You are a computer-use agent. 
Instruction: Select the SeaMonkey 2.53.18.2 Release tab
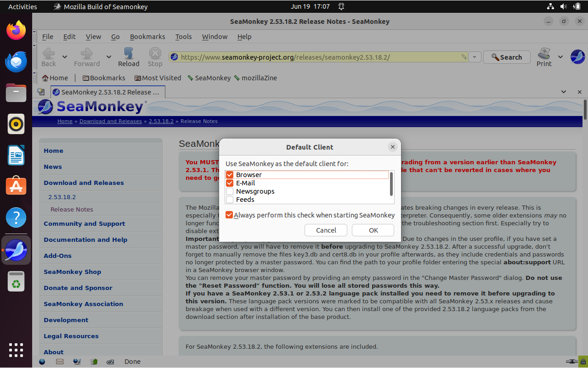click(x=107, y=92)
